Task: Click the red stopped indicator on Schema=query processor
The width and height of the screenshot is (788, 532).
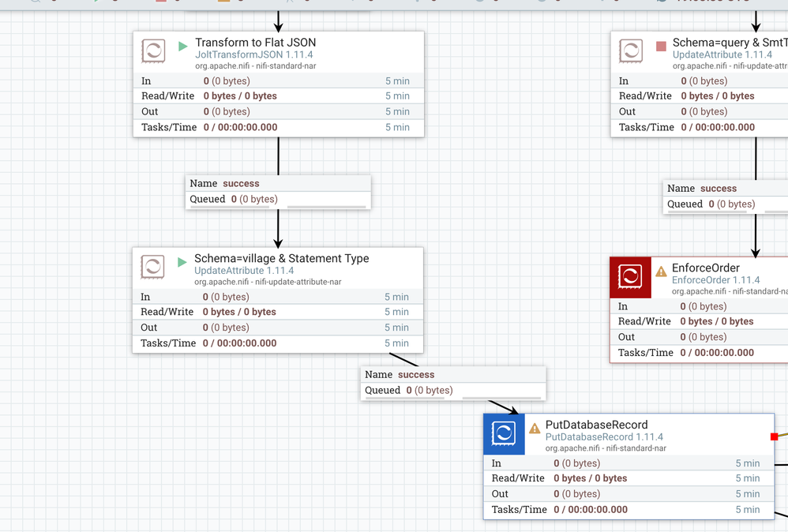Action: tap(661, 47)
